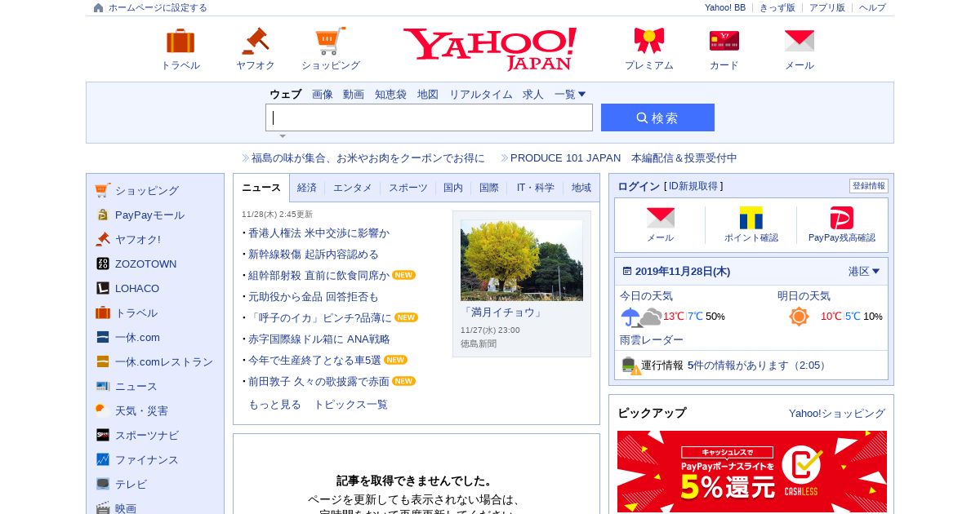The width and height of the screenshot is (980, 514).
Task: Open the 福島の味が集合 coupon promo link
Action: coord(367,158)
